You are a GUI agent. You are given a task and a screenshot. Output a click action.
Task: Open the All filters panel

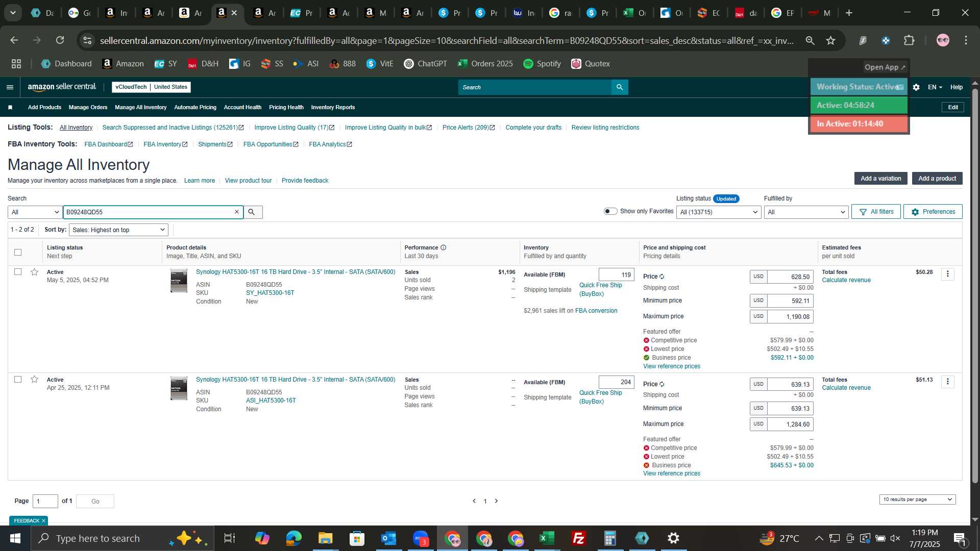[x=876, y=212]
